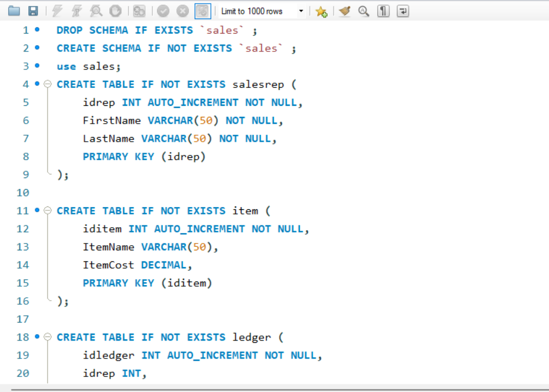Viewport: 549px width, 392px height.
Task: Toggle continue-on-error execution icon
Action: tap(139, 11)
